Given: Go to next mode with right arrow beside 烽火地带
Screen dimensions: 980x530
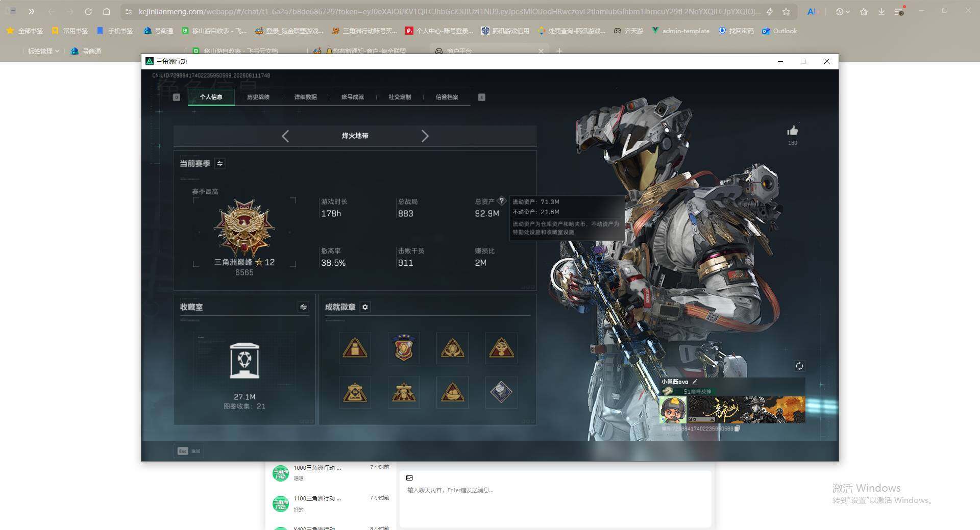Looking at the screenshot, I should [425, 136].
